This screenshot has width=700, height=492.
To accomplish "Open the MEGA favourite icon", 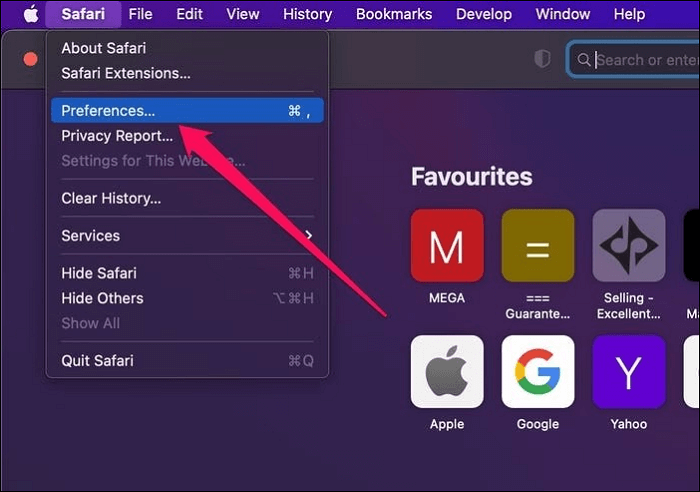I will pyautogui.click(x=447, y=246).
